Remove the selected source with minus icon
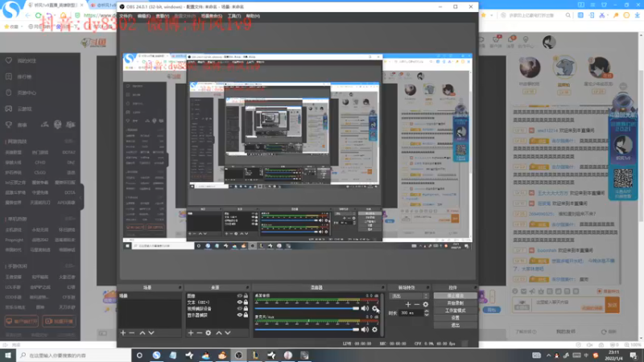Screen dimensions: 644x362 point(199,333)
